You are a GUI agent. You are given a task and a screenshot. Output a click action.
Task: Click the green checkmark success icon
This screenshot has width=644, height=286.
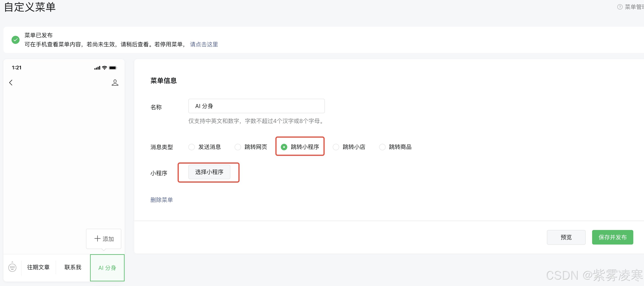[16, 40]
